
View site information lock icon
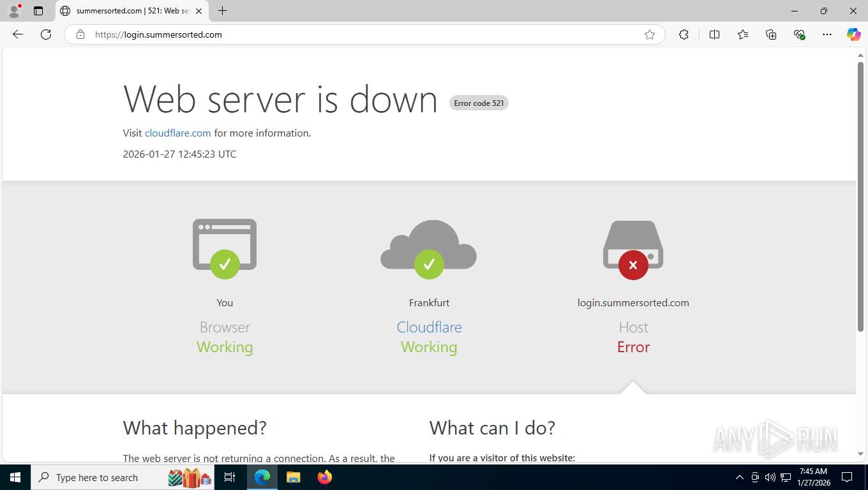point(80,34)
